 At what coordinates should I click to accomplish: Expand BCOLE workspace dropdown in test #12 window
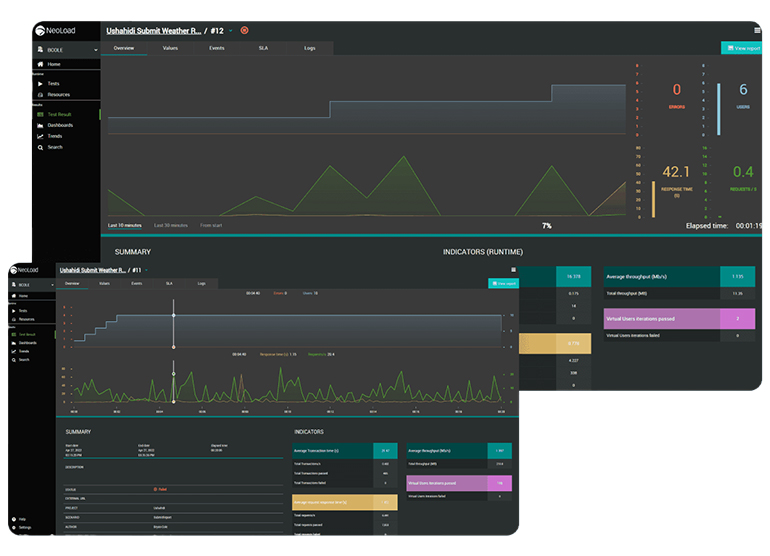(x=96, y=49)
